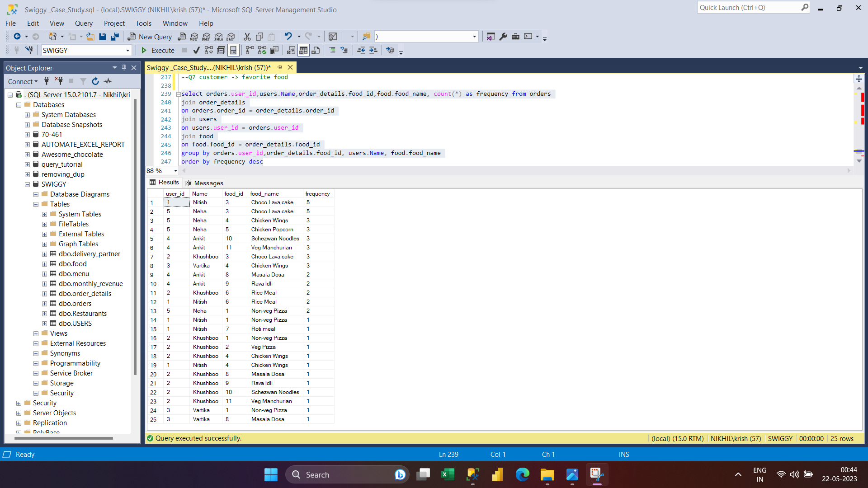This screenshot has width=868, height=488.
Task: Open the SWIGGY database dropdown
Action: (128, 51)
